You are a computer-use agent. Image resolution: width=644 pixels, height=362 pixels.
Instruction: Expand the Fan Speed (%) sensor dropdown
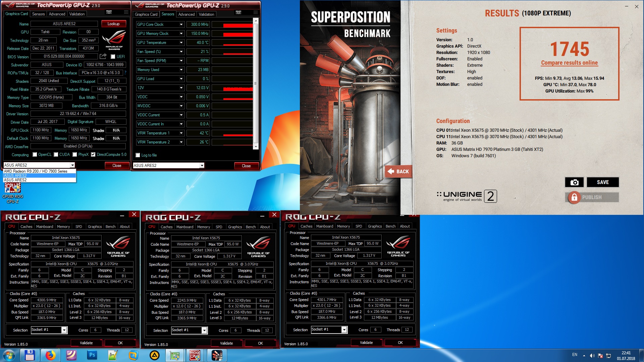click(181, 52)
